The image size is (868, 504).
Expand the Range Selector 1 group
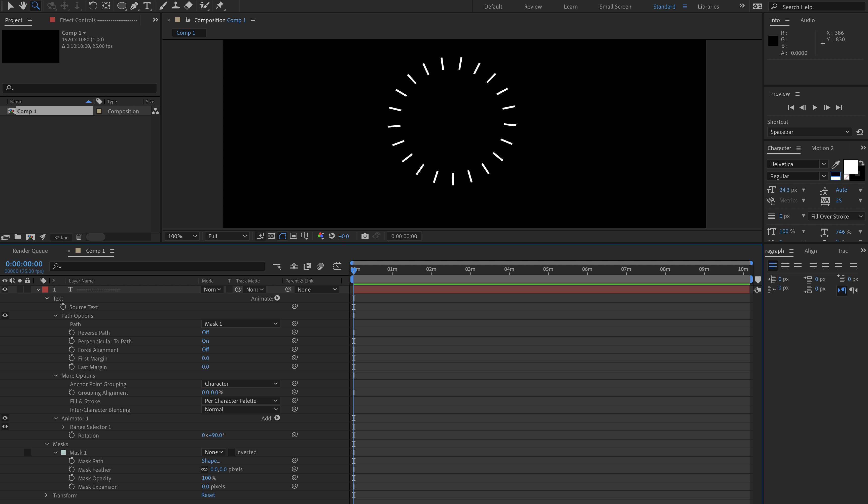[63, 427]
